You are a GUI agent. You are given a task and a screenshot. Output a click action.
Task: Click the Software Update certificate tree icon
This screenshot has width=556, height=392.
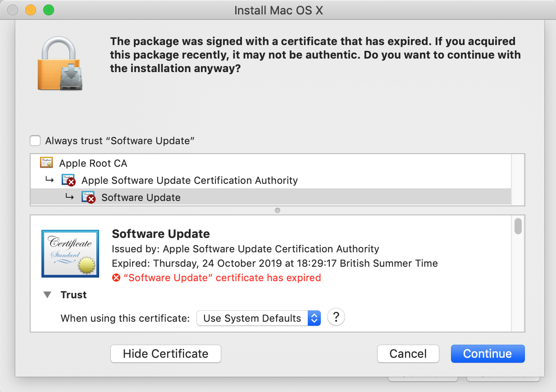point(88,197)
